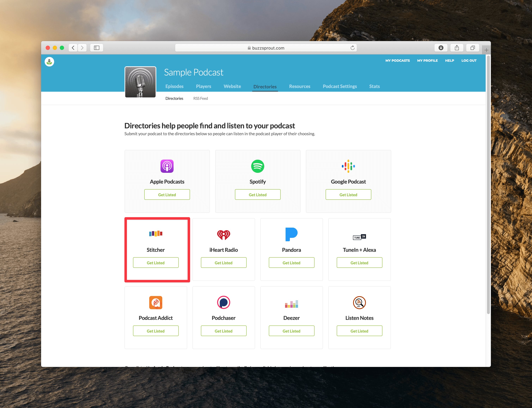The image size is (532, 408).
Task: Click the Podcast Addict directory icon
Action: (156, 302)
